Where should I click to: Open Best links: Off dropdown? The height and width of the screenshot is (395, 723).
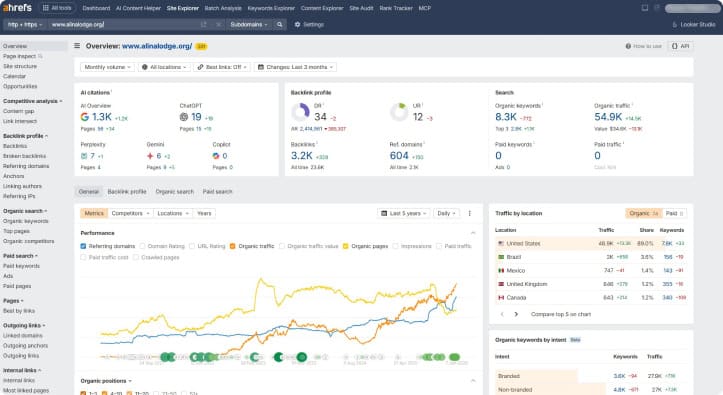point(222,67)
